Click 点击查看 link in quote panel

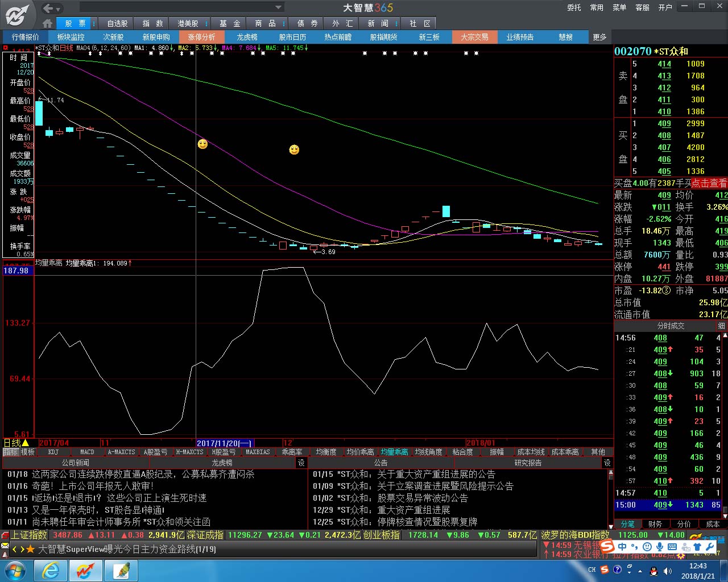[709, 183]
